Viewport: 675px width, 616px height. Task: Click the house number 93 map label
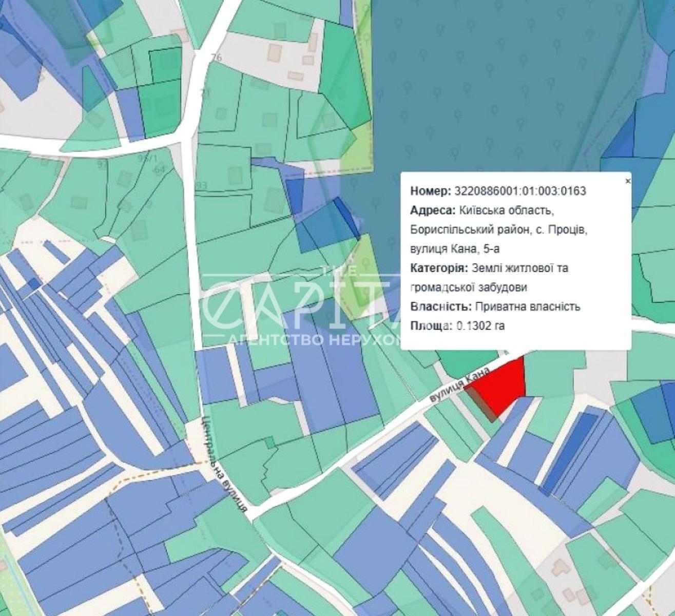pos(201,185)
